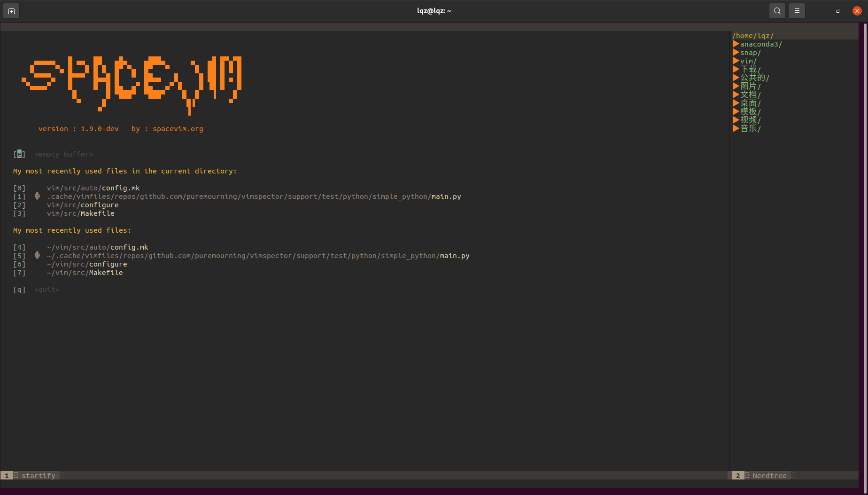This screenshot has height=495, width=868.
Task: Select 音乐/ directory name
Action: coord(751,128)
